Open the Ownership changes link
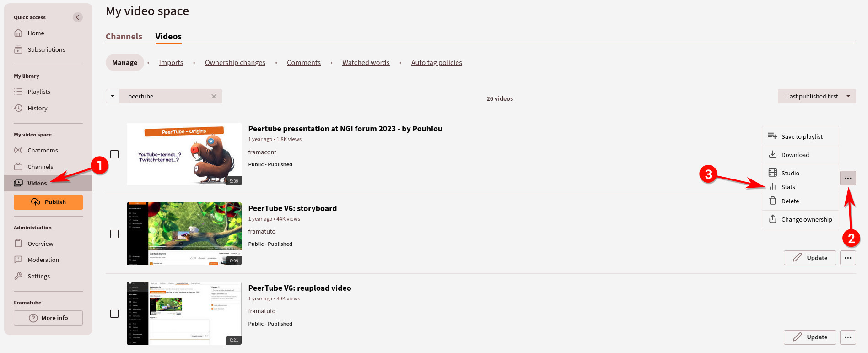Screen dimensions: 868x353 click(235, 63)
